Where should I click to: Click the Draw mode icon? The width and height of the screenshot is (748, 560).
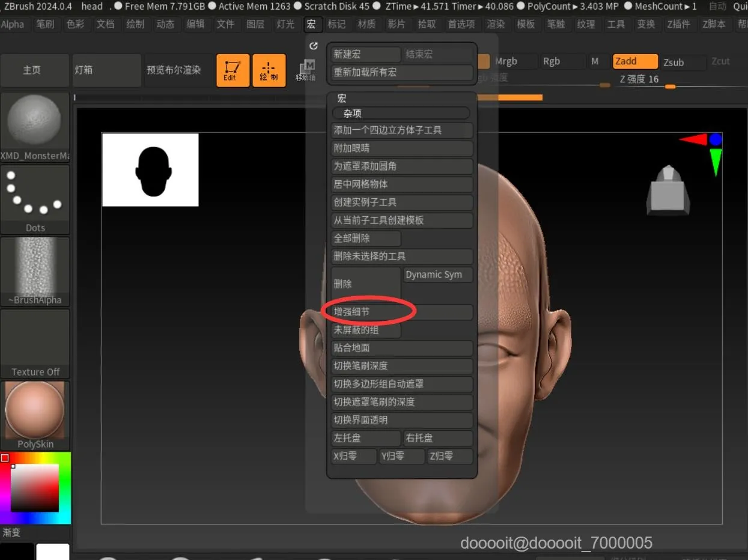(269, 70)
